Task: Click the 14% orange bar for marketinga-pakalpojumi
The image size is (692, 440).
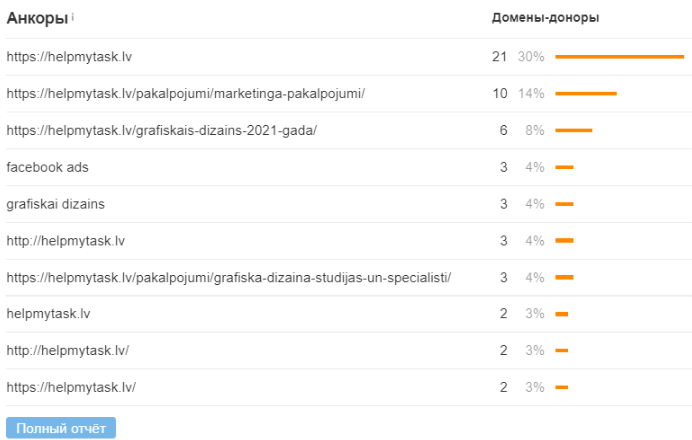Action: 585,94
